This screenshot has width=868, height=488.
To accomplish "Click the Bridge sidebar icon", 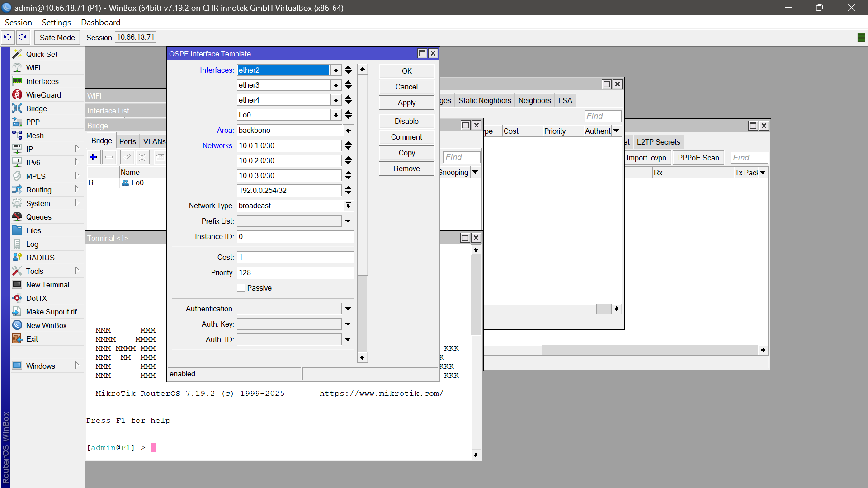I will point(17,108).
